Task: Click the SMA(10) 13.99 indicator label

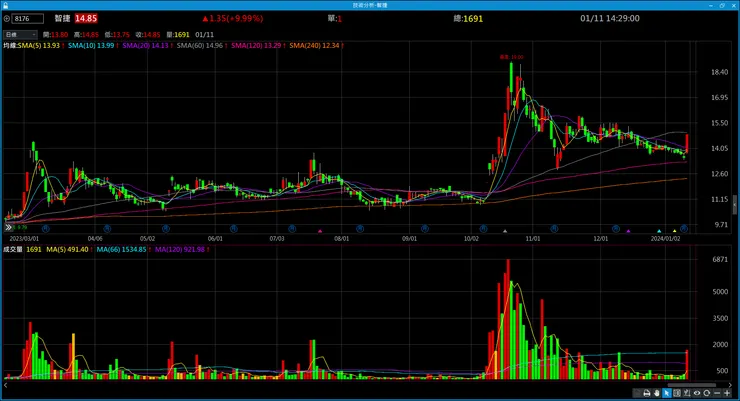Action: click(x=91, y=46)
